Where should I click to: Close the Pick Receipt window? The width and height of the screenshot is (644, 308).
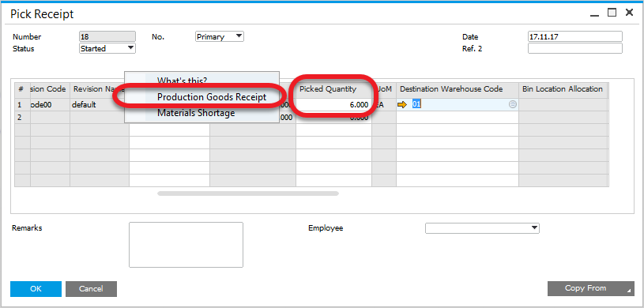[x=629, y=13]
